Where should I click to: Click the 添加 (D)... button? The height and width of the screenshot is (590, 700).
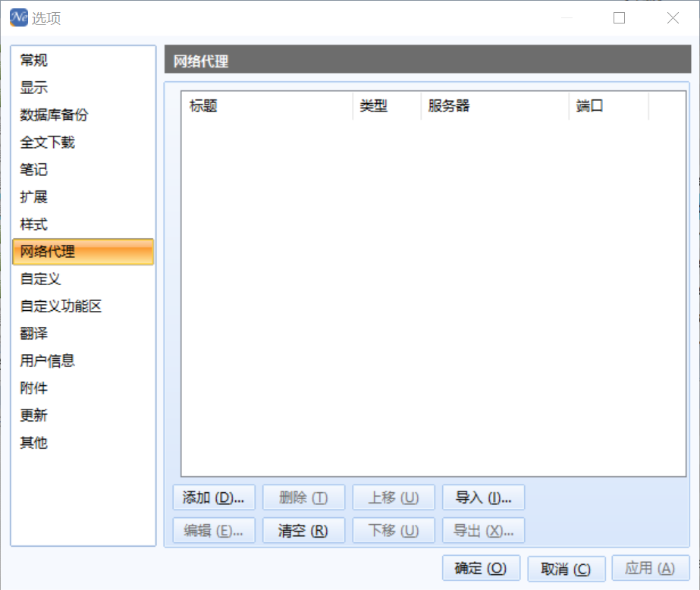(214, 498)
